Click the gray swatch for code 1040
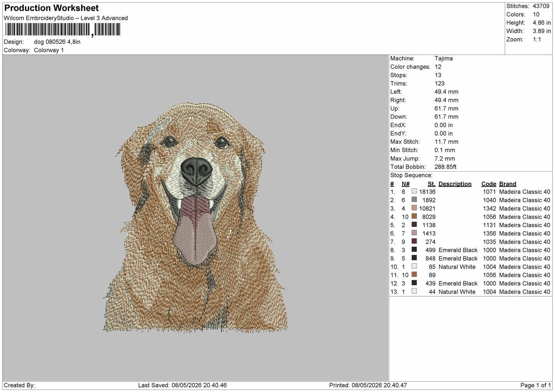555x392 pixels. (414, 200)
